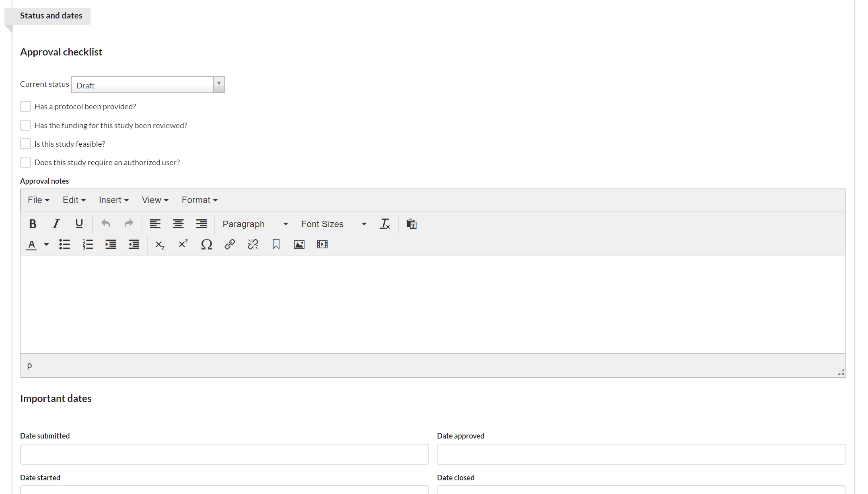
Task: Click the Clear formatting icon
Action: pos(385,224)
